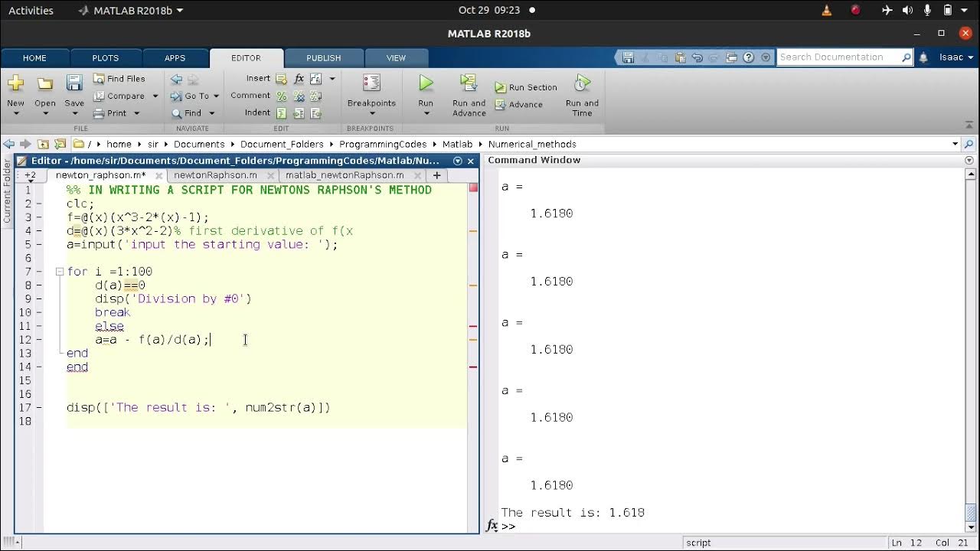Viewport: 980px width, 551px height.
Task: Click the Open folder icon
Action: point(44,83)
